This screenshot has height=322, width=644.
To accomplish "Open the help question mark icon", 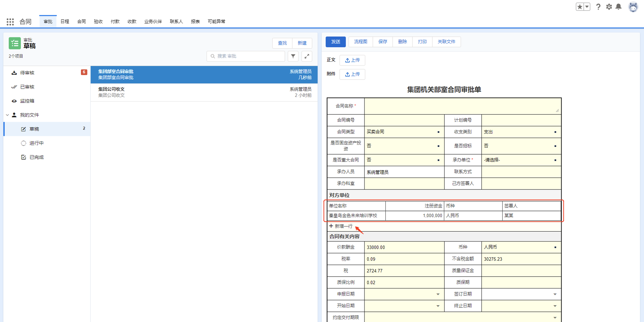I will [x=598, y=7].
